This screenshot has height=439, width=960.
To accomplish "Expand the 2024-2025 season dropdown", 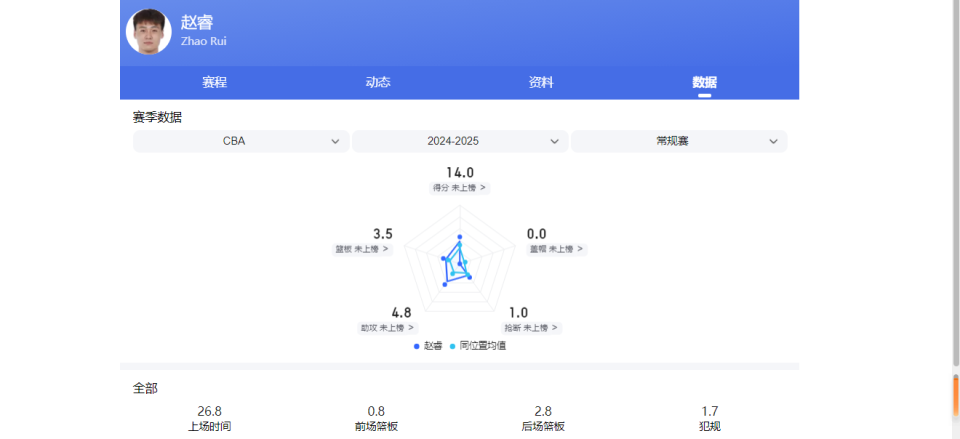I will [x=460, y=141].
